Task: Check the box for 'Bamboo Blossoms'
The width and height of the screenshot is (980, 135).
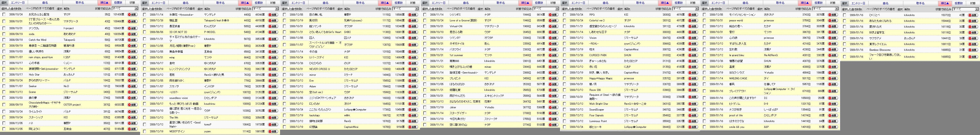Action: 845,50
